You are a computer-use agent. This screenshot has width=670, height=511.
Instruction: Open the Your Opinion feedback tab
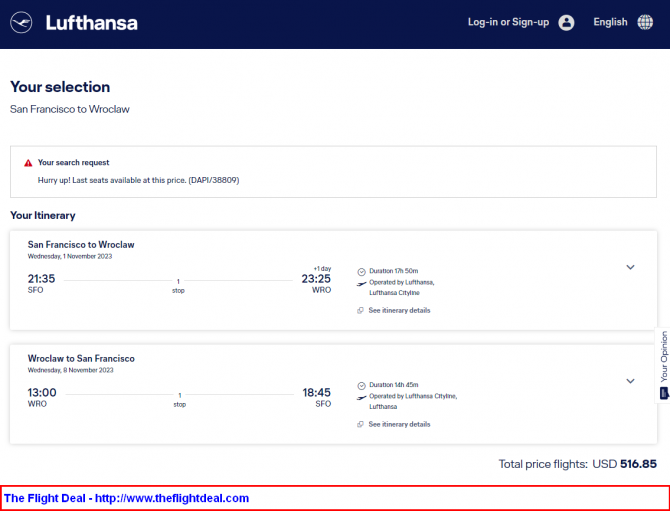coord(663,365)
